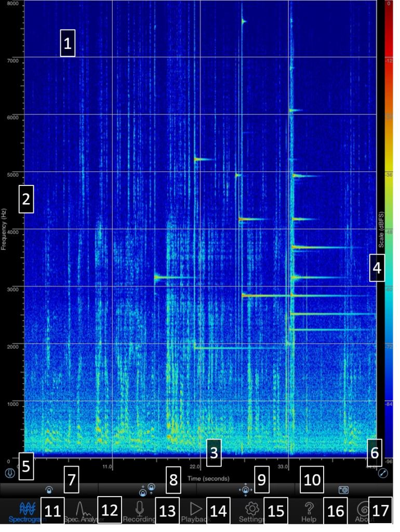The height and width of the screenshot is (532, 400).
Task: Open the About spiral tab
Action: pyautogui.click(x=364, y=512)
